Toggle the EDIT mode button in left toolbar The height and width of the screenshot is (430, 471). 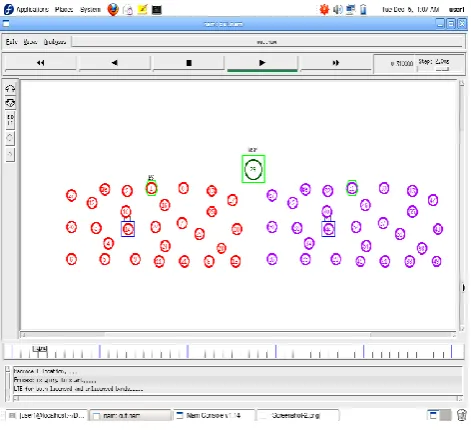10,120
